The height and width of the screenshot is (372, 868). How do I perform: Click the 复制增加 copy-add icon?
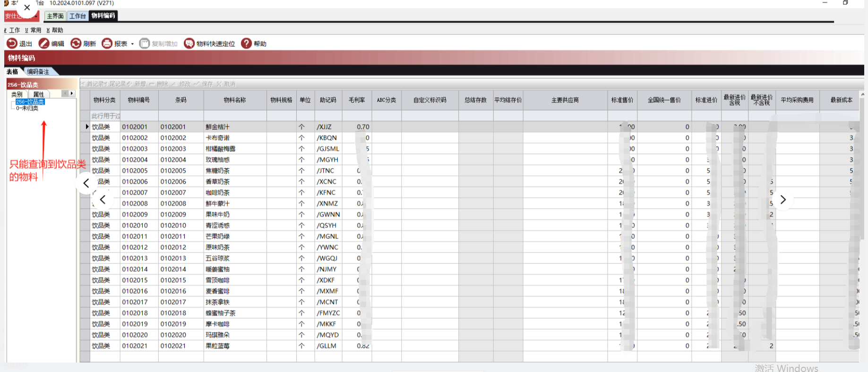(145, 43)
